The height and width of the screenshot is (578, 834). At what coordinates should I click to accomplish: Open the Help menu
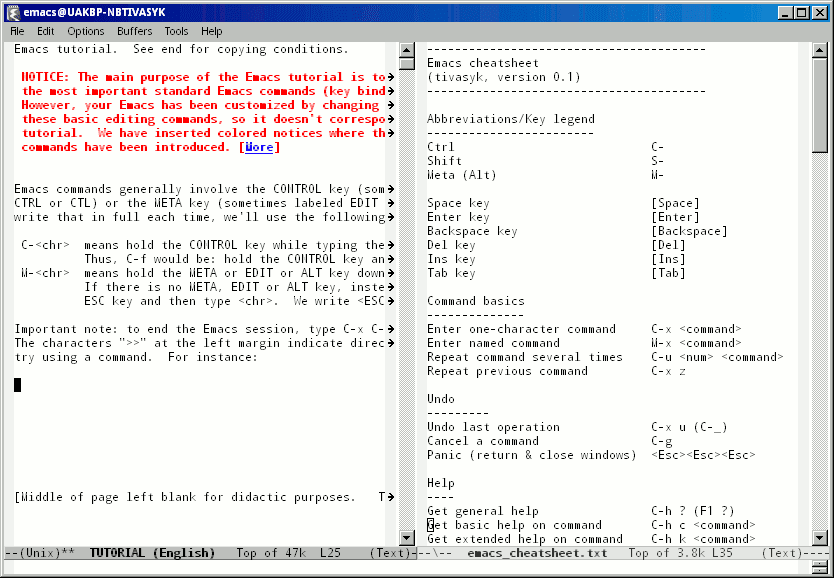tap(211, 31)
